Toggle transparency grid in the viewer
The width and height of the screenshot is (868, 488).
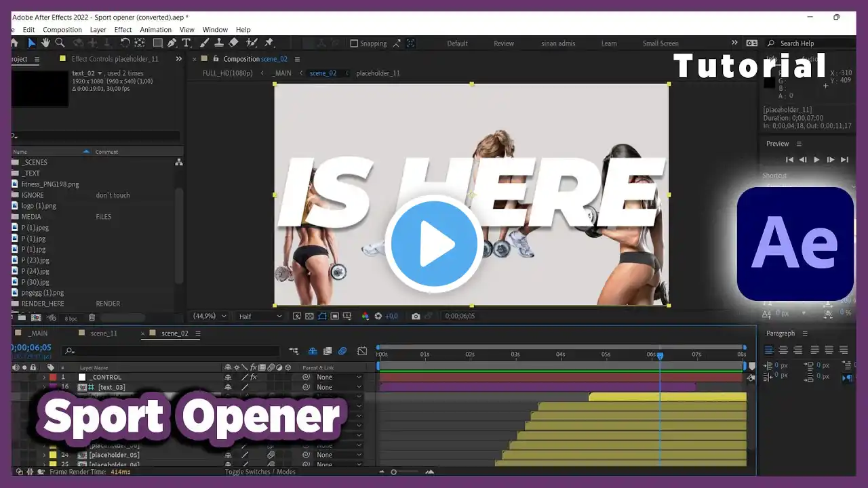[x=309, y=316]
